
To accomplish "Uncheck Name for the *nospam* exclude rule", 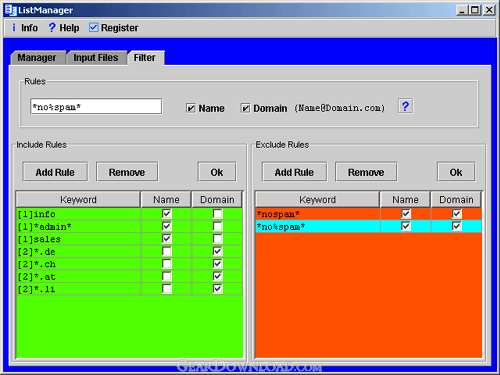I will [x=406, y=214].
